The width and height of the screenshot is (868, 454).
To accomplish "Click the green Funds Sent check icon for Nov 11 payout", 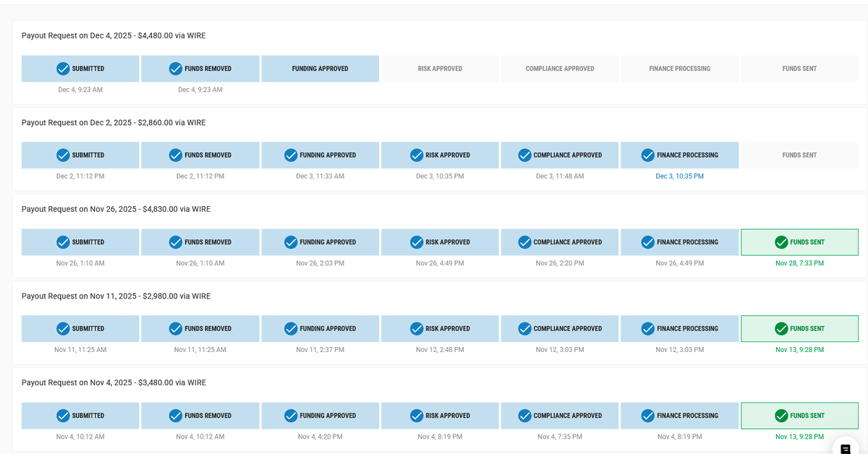I will tap(781, 329).
